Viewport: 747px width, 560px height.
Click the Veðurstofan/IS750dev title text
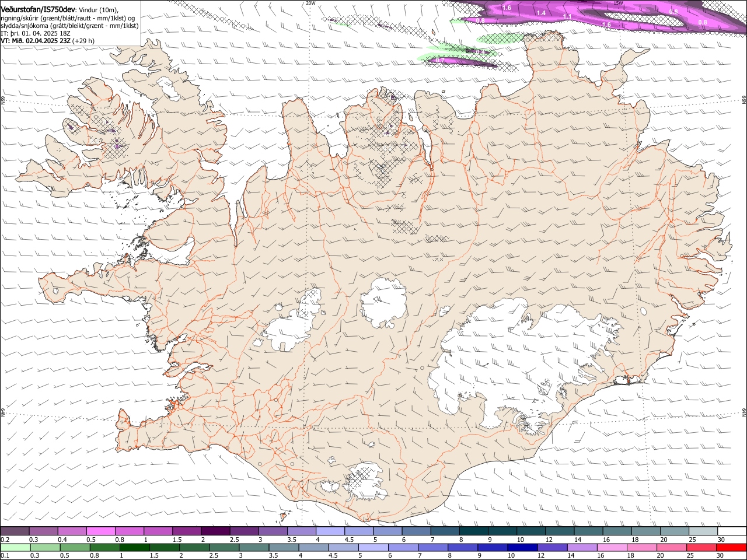click(38, 10)
